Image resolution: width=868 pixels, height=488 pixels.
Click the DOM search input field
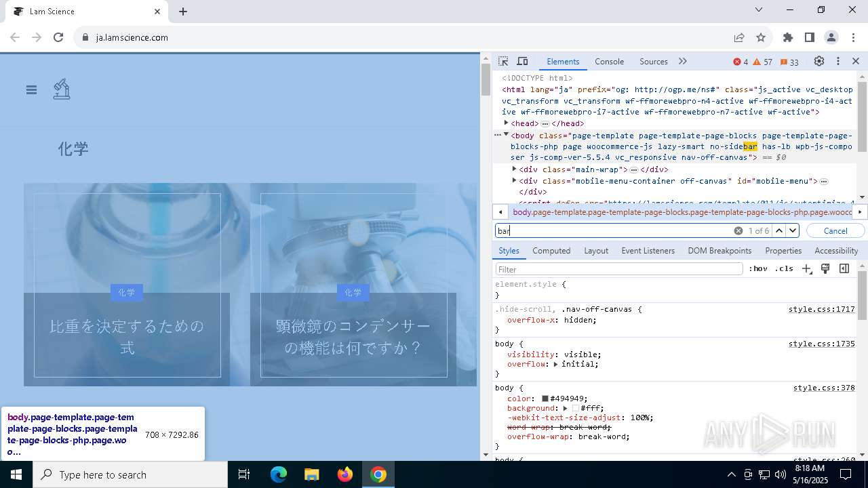pos(614,231)
